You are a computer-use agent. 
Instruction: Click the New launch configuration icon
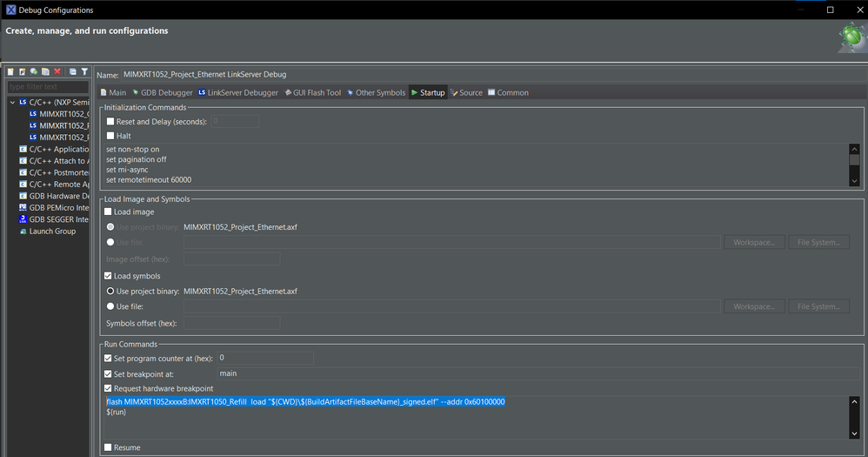pyautogui.click(x=10, y=71)
